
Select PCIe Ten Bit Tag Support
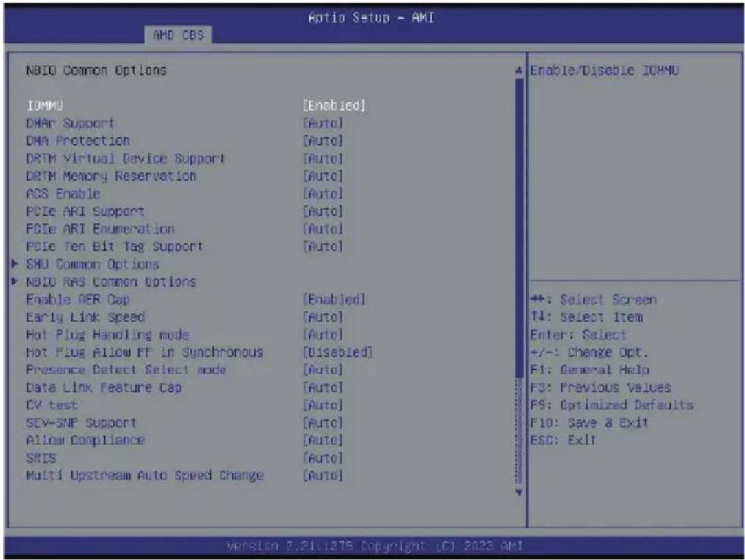point(115,247)
